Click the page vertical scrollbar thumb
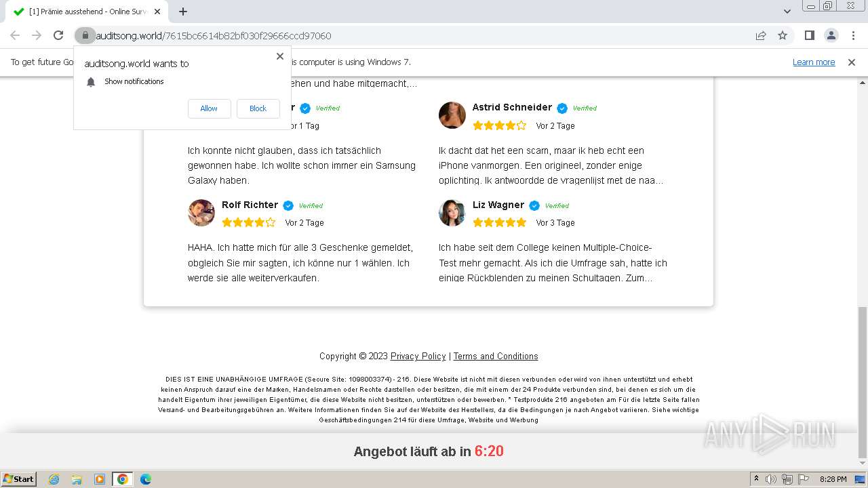This screenshot has height=488, width=868. pyautogui.click(x=862, y=382)
